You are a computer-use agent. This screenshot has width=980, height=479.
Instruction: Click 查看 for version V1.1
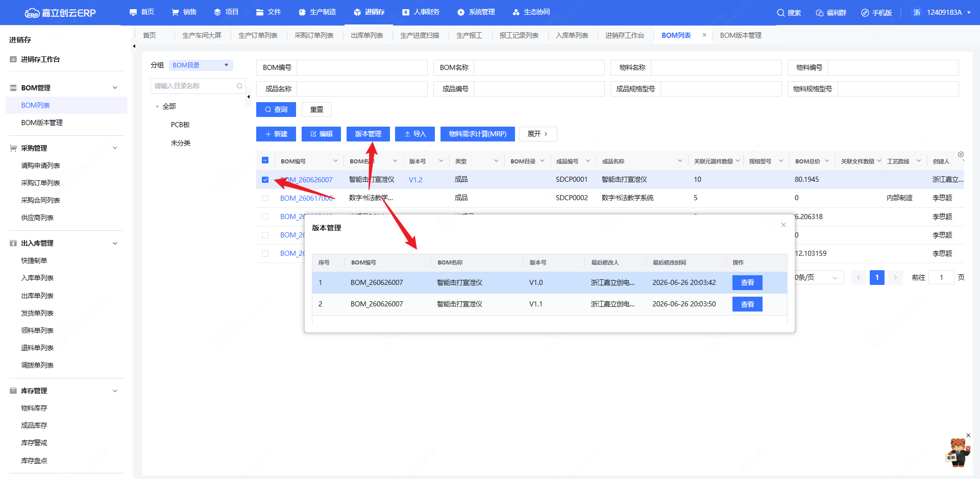click(x=747, y=304)
